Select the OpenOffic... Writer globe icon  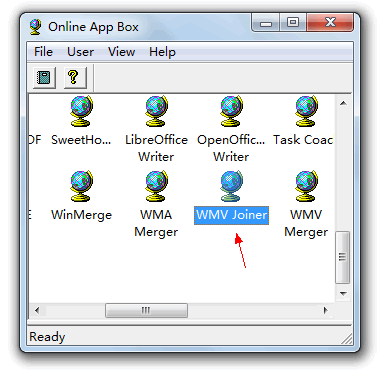point(231,111)
